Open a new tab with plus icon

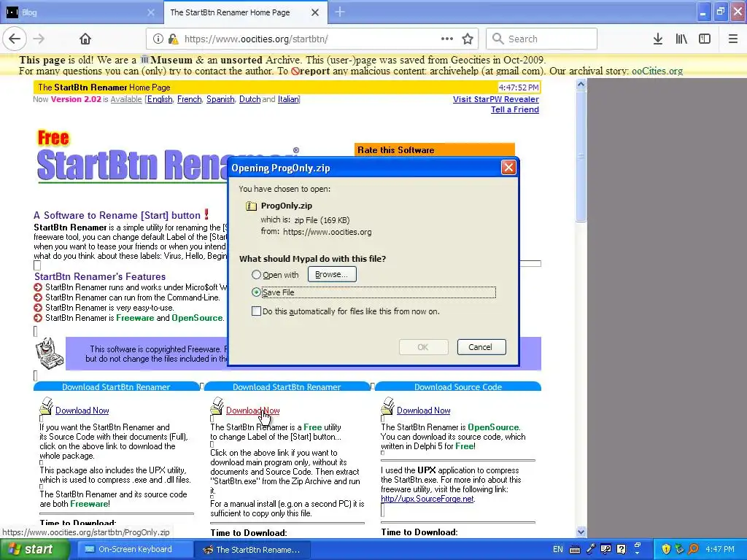[x=340, y=12]
